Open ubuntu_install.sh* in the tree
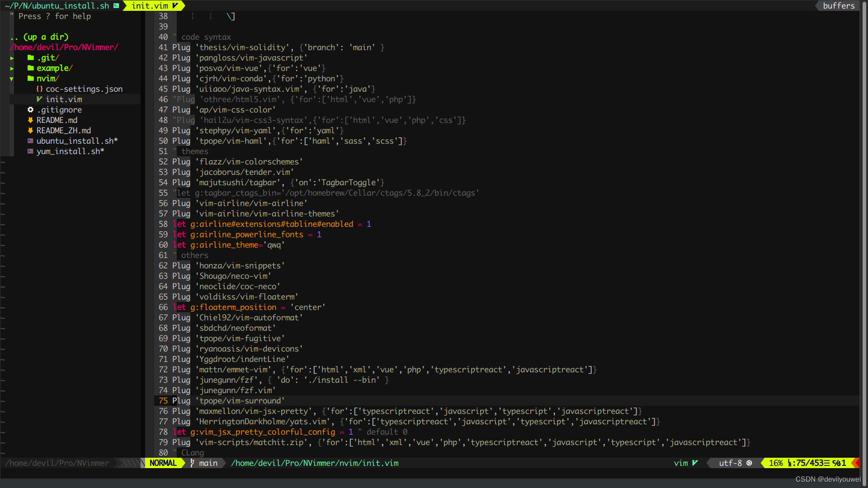Image resolution: width=868 pixels, height=488 pixels. [77, 141]
